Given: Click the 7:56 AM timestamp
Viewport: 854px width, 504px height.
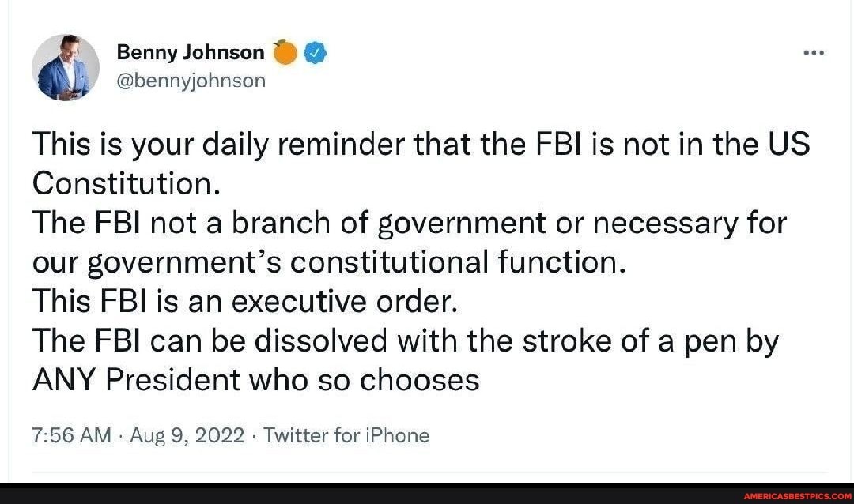Looking at the screenshot, I should pyautogui.click(x=72, y=435).
